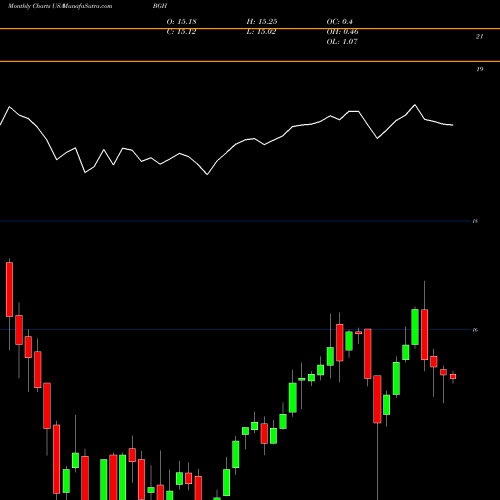Click the "OC: 0.4" reading

point(339,22)
